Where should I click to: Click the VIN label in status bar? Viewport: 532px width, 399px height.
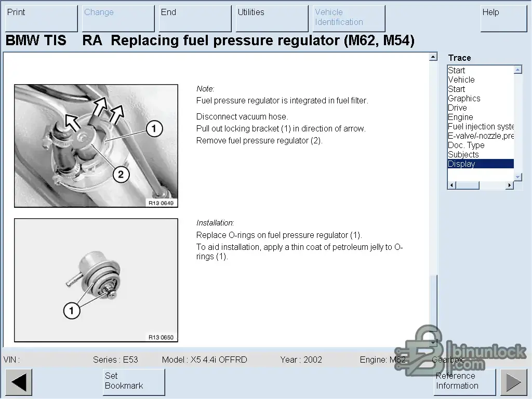coord(11,360)
